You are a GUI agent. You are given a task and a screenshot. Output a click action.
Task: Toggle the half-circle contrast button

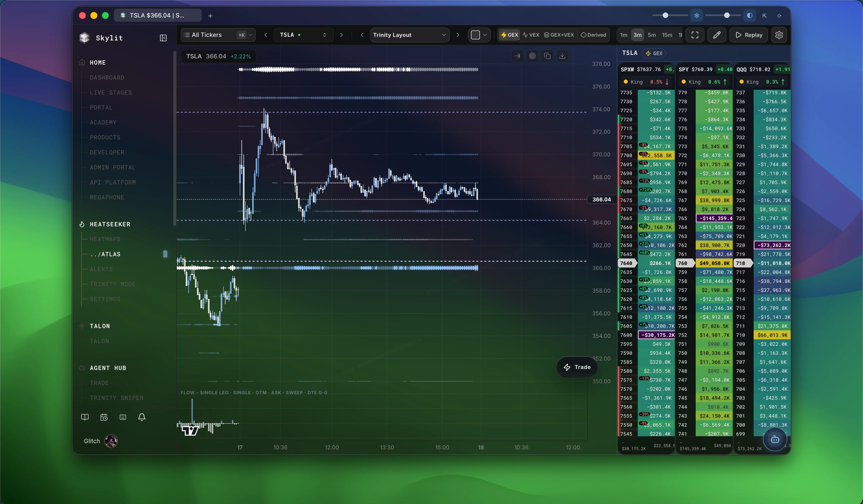tap(750, 15)
